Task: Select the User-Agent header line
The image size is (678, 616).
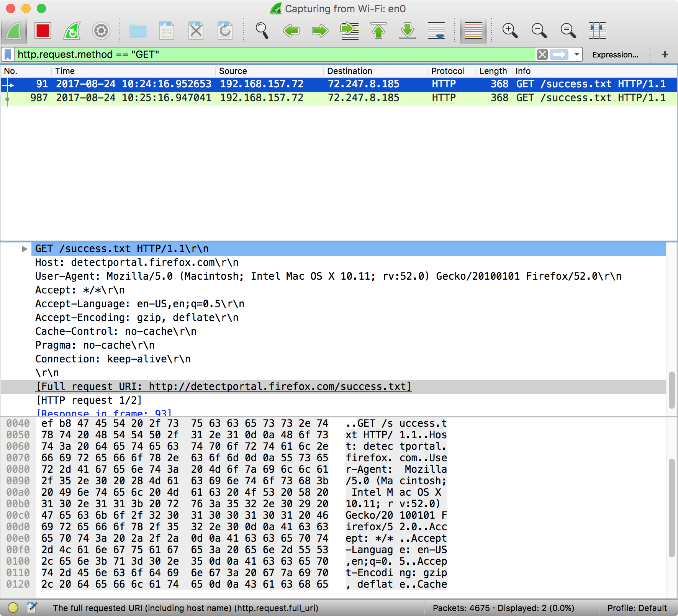Action: tap(328, 277)
